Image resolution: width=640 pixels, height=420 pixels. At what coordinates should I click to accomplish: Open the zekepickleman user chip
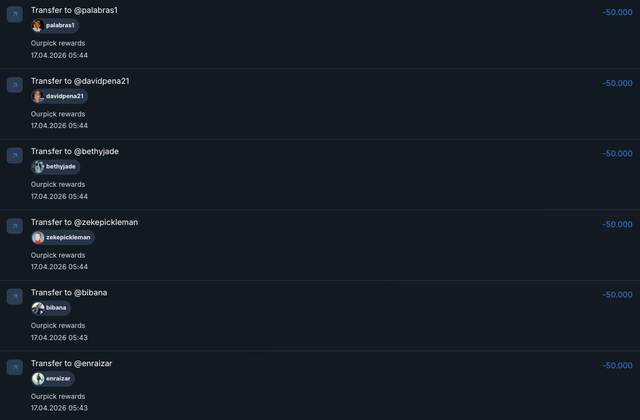click(x=63, y=238)
